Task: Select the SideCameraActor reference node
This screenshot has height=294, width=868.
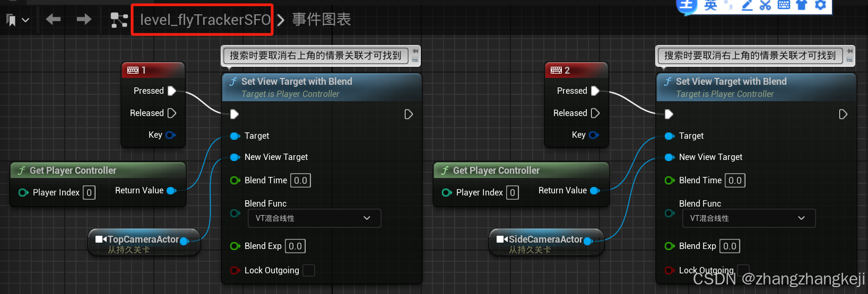Action: [546, 243]
